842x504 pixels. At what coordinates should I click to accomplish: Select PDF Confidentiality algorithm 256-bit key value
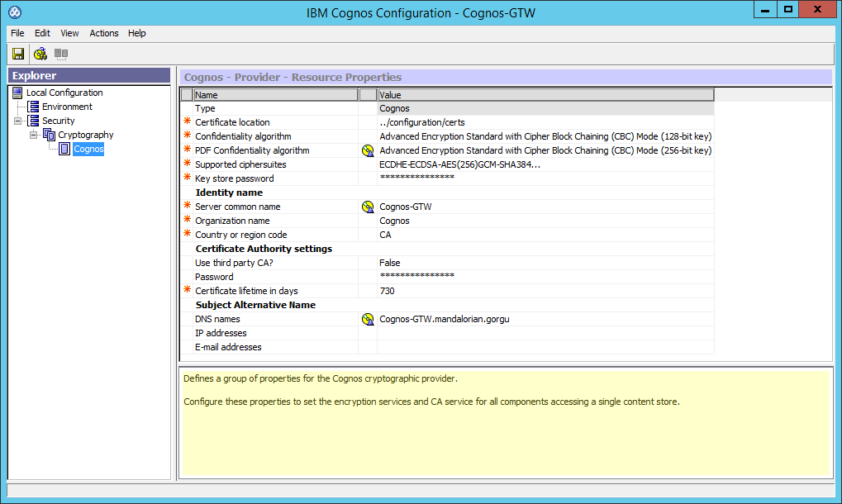(x=545, y=150)
